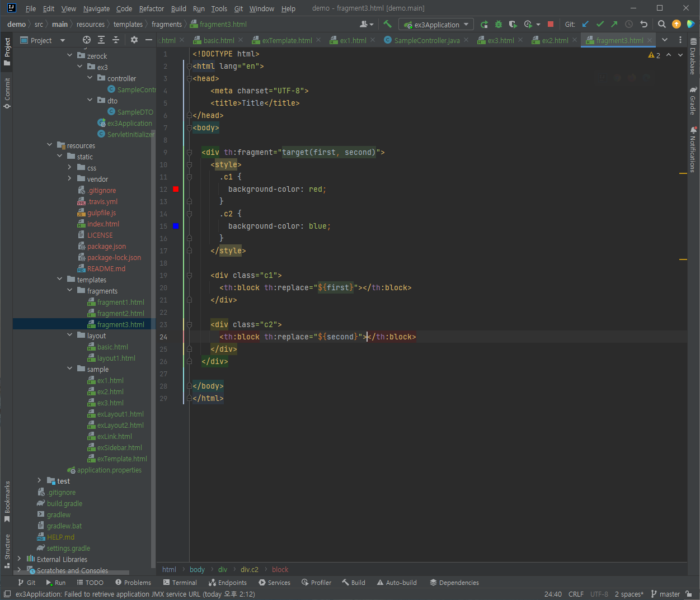Click the warnings indicator showing 2
The image size is (700, 600).
(654, 55)
